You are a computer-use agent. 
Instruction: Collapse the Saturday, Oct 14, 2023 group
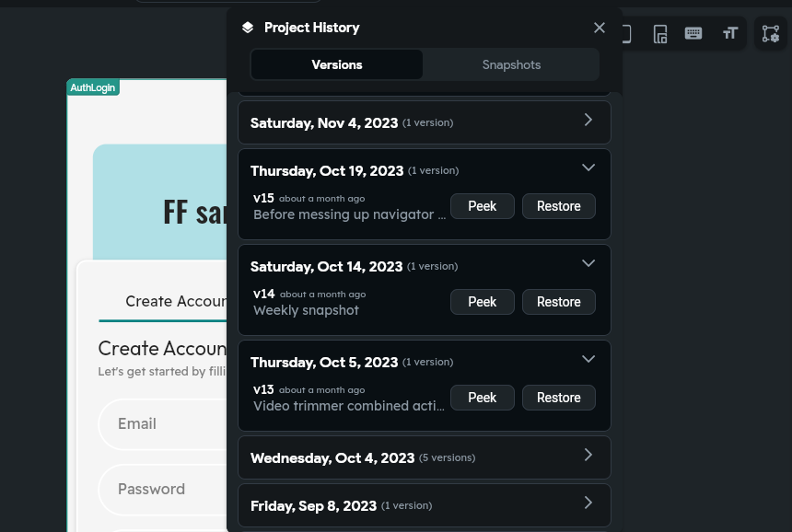[588, 263]
